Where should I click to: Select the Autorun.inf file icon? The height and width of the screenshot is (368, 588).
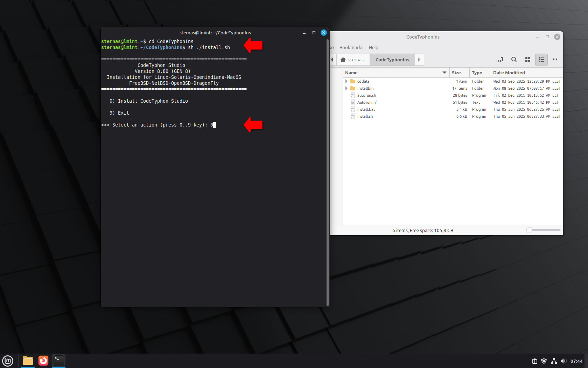(353, 102)
